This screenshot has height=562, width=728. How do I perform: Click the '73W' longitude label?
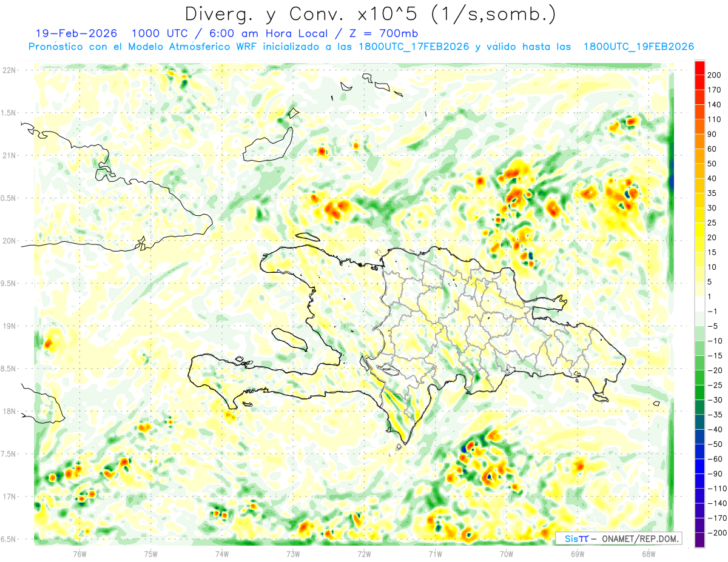coord(293,554)
